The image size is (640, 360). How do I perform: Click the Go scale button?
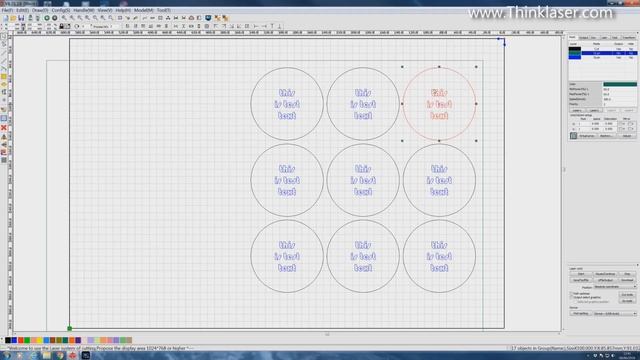click(x=627, y=301)
